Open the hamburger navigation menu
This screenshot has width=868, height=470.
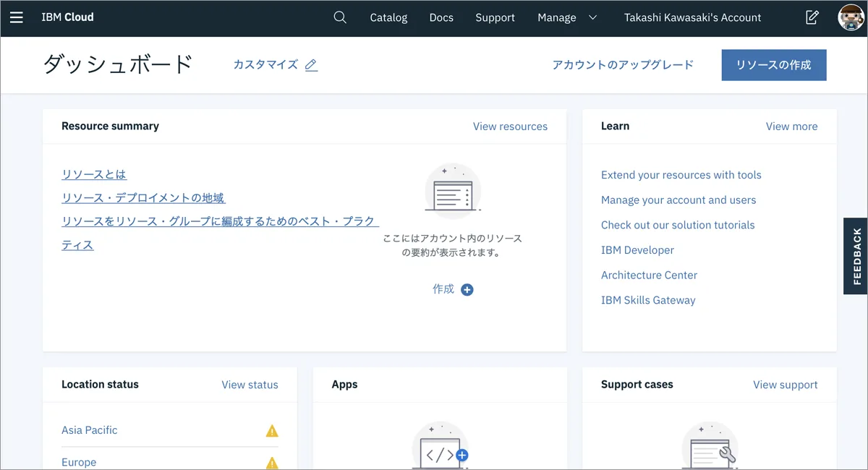pos(17,17)
